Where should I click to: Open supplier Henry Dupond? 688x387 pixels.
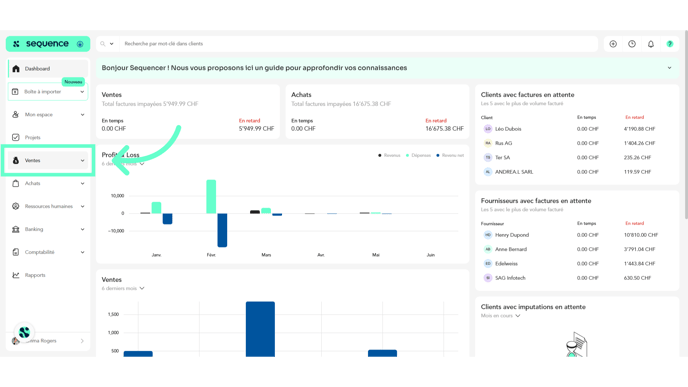[x=512, y=235]
